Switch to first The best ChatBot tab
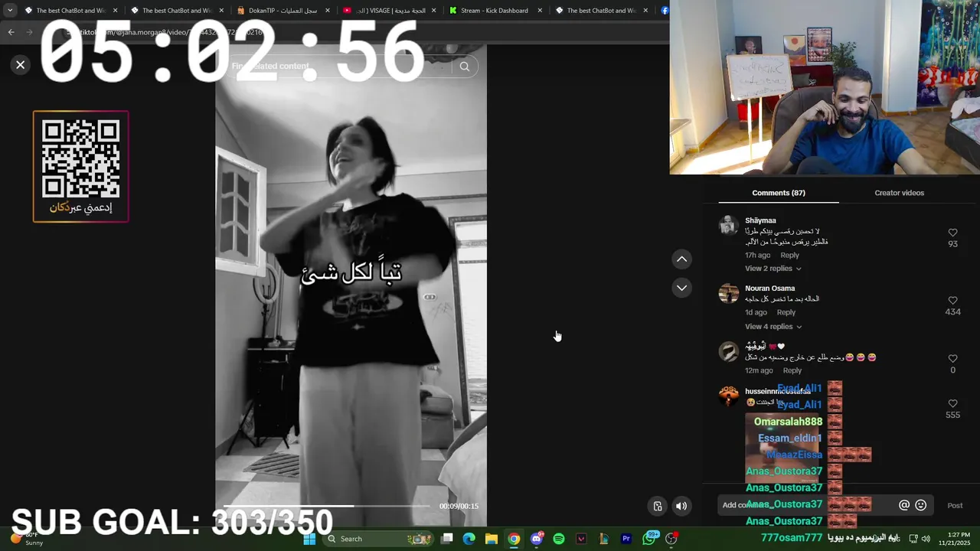 [70, 11]
